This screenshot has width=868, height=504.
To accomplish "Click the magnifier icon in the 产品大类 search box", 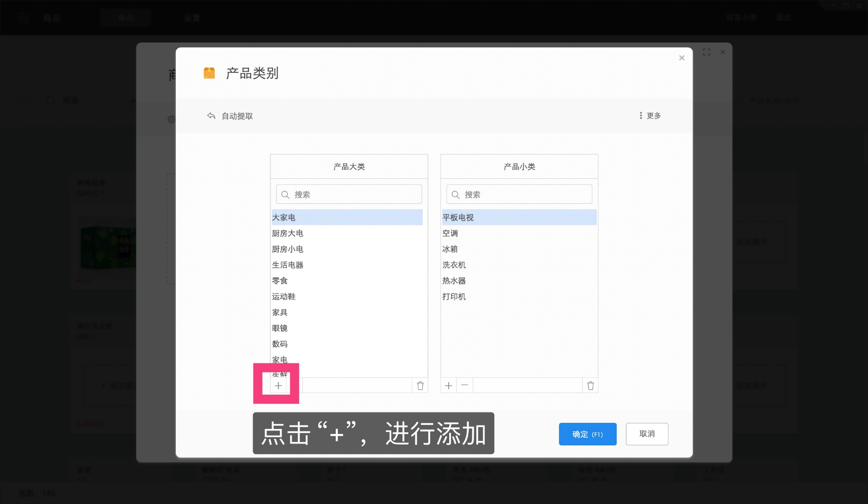I will pyautogui.click(x=286, y=194).
